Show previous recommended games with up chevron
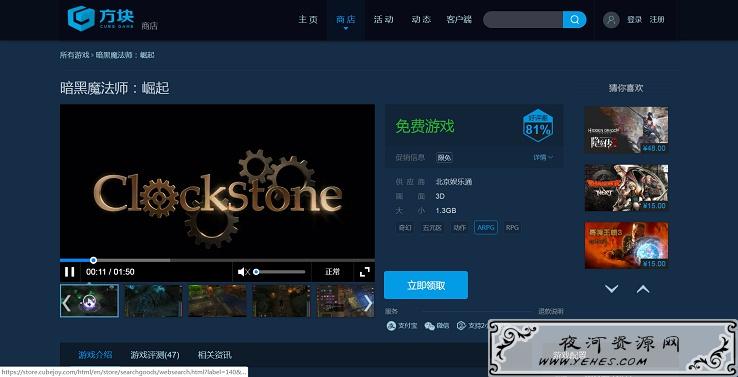 click(x=643, y=289)
